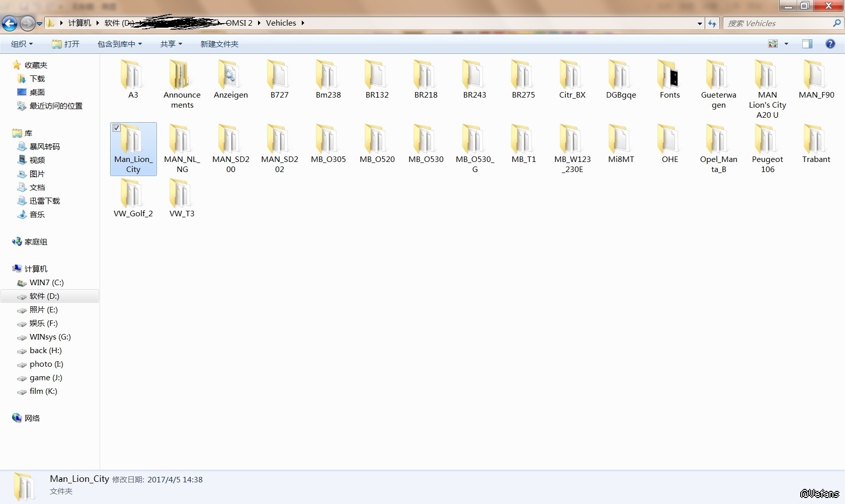845x504 pixels.
Task: Open the A3 folder
Action: (133, 79)
